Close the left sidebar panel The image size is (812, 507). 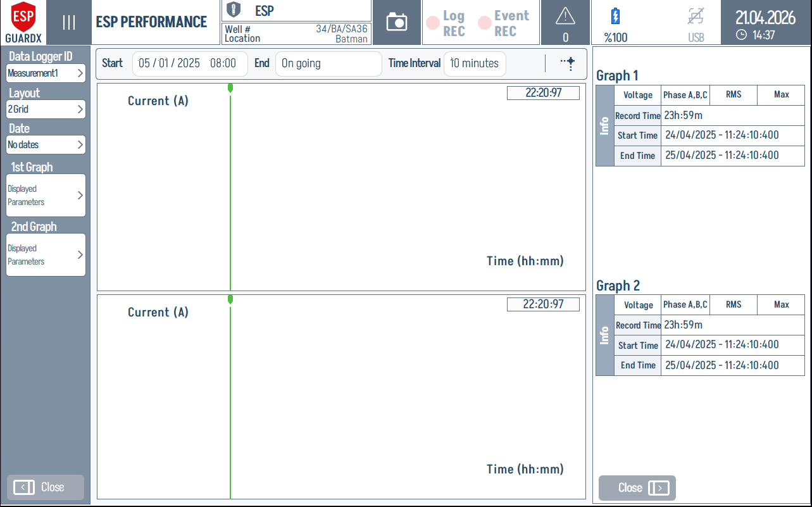tap(45, 487)
